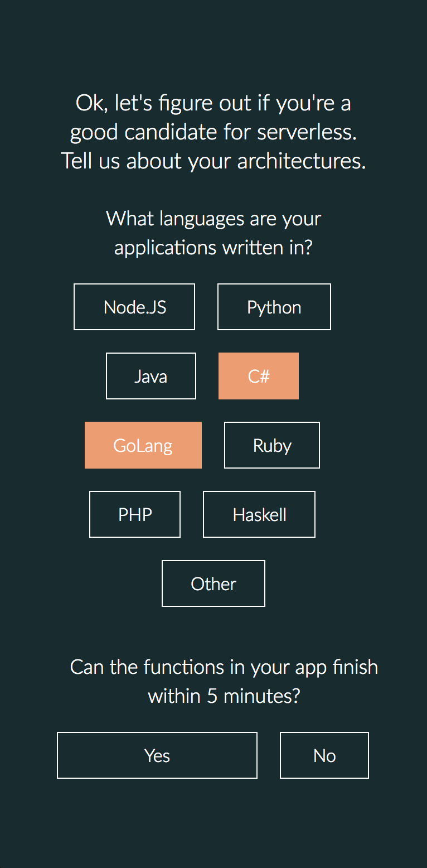
Task: Toggle the Java language button
Action: [151, 376]
